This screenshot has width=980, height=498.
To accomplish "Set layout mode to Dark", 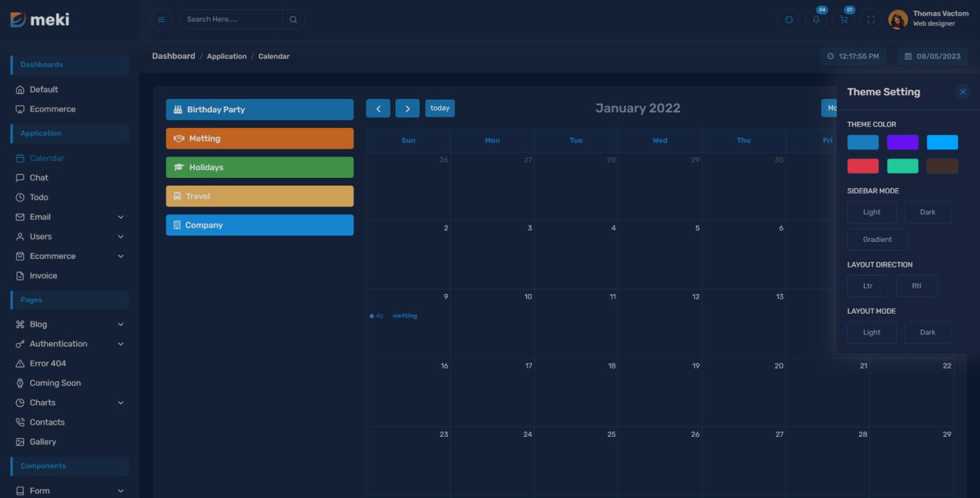I will 927,332.
